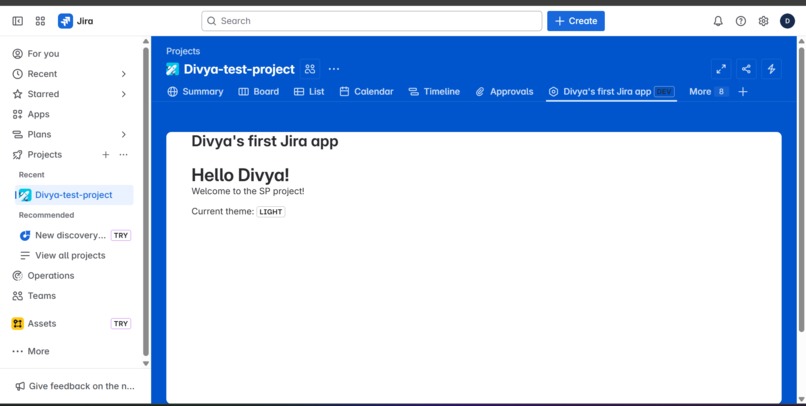806x406 pixels.
Task: Open the settings gear icon
Action: point(763,21)
